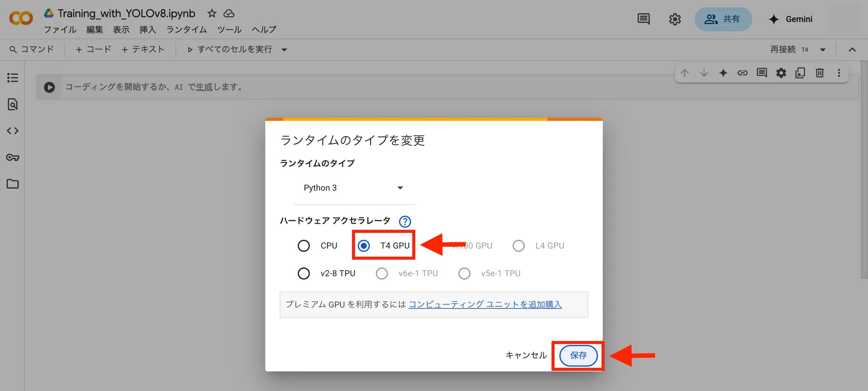Open cell editor settings gear

coord(781,73)
